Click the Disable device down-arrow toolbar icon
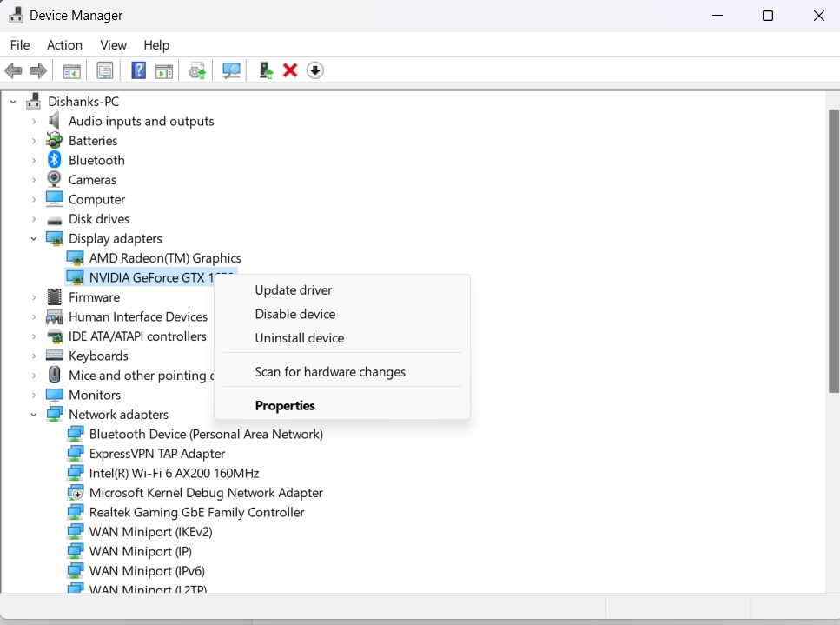The height and width of the screenshot is (625, 840). [x=314, y=70]
